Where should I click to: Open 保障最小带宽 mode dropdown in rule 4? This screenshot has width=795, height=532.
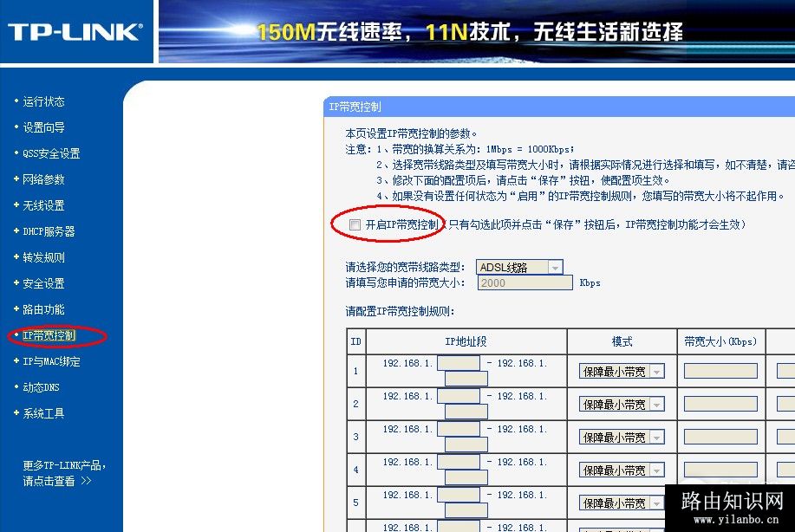click(622, 470)
